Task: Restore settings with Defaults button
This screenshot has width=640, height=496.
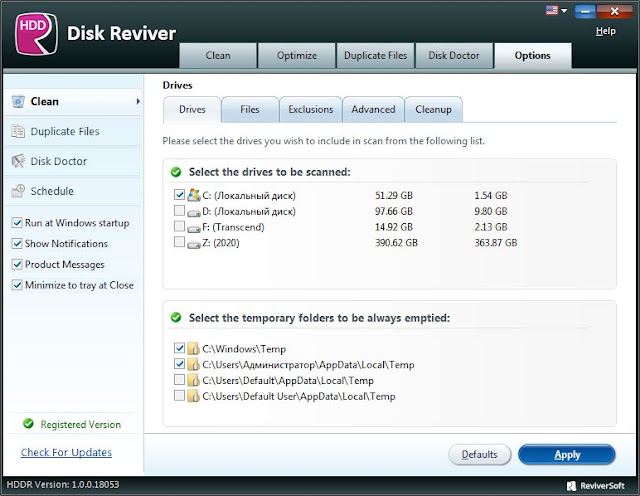Action: [480, 454]
